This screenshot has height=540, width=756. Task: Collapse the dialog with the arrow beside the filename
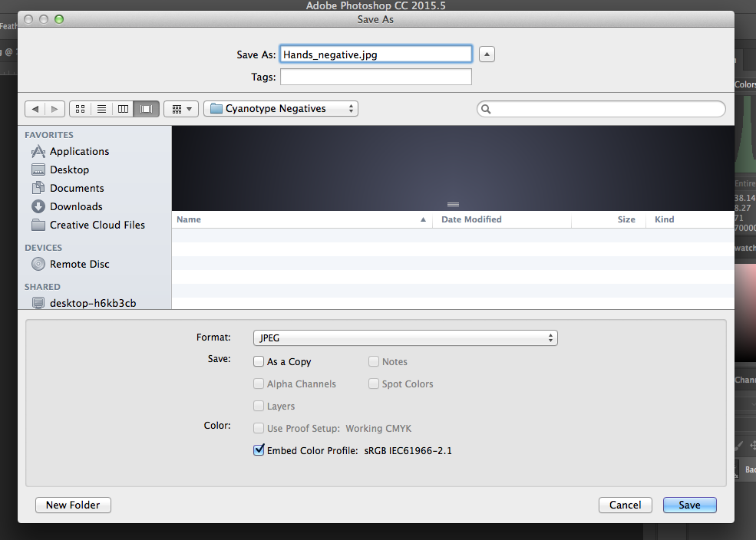487,54
